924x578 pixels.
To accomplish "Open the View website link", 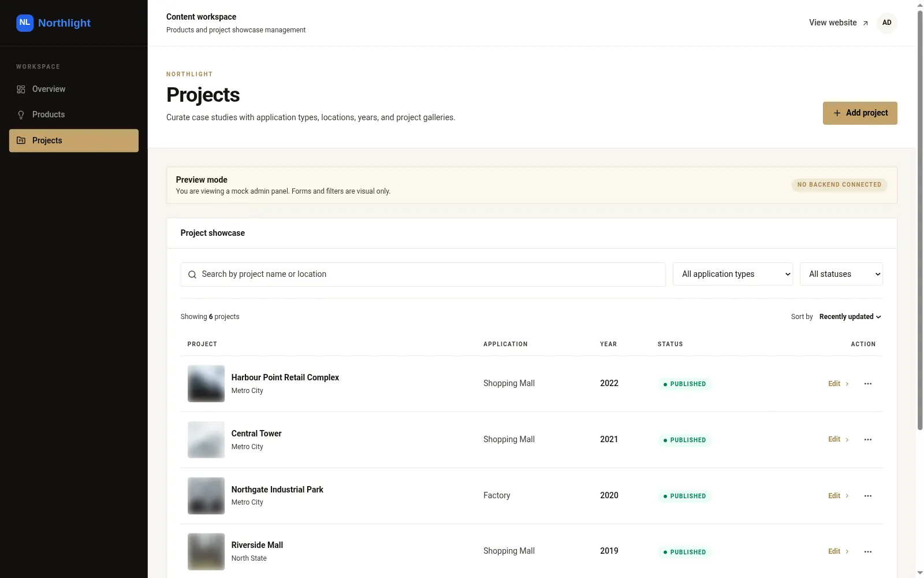I will point(839,23).
